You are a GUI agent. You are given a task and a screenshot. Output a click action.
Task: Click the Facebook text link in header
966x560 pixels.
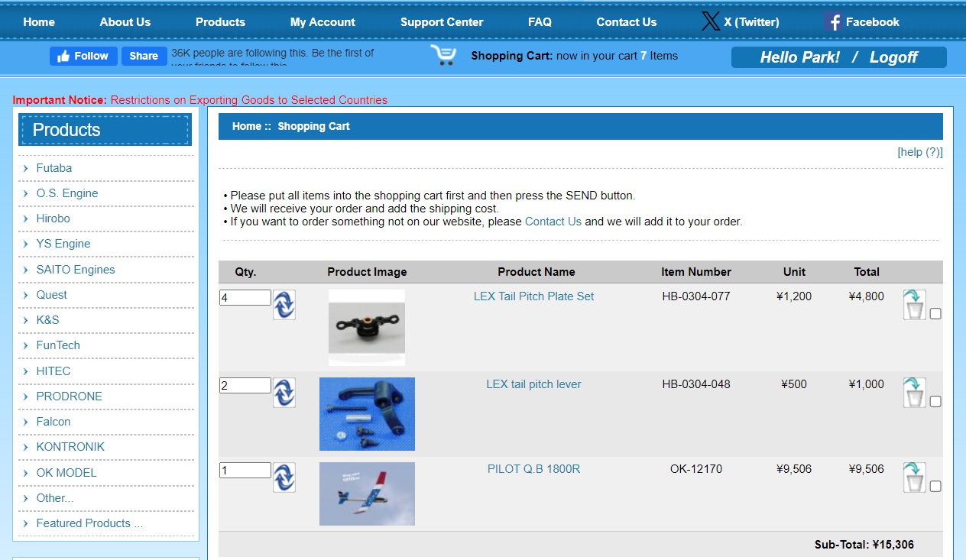pyautogui.click(x=872, y=22)
